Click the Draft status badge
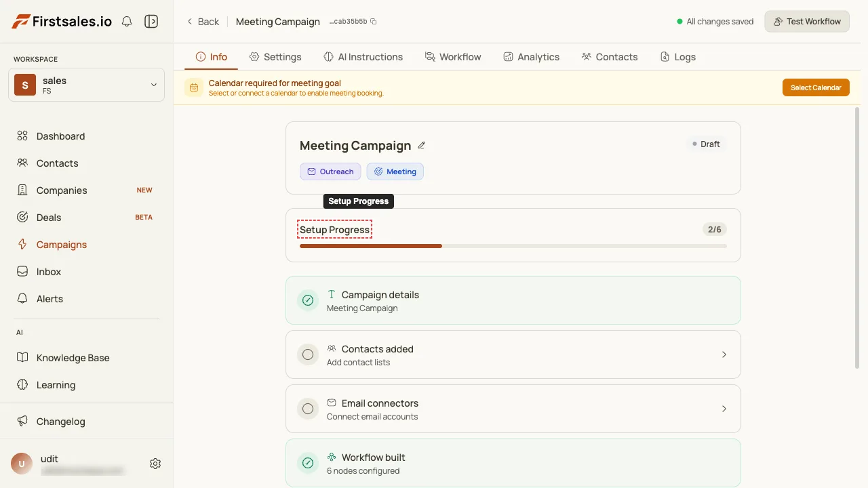This screenshot has width=868, height=488. [705, 144]
